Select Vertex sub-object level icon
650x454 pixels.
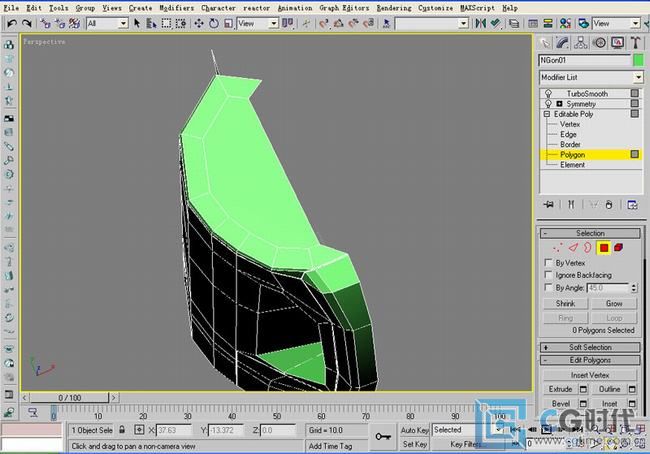click(x=558, y=248)
